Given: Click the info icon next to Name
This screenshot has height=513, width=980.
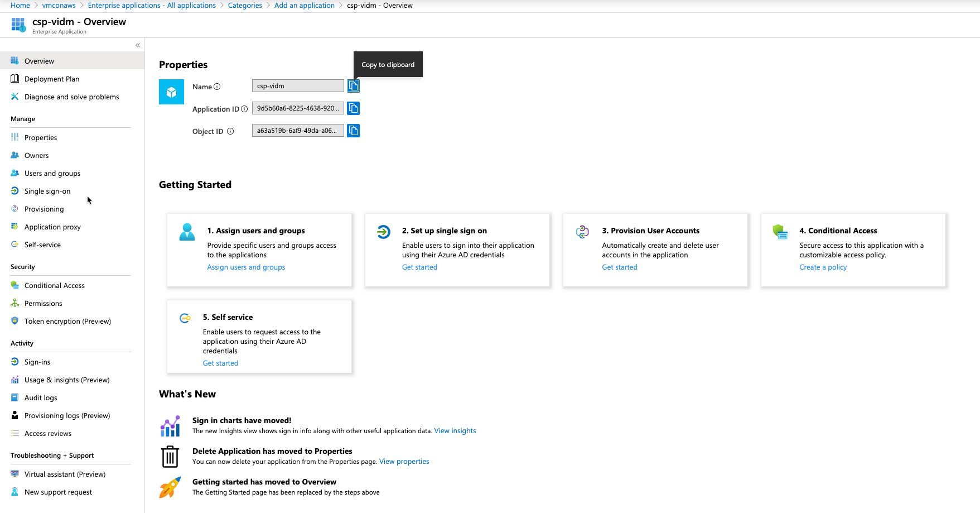Looking at the screenshot, I should point(217,87).
